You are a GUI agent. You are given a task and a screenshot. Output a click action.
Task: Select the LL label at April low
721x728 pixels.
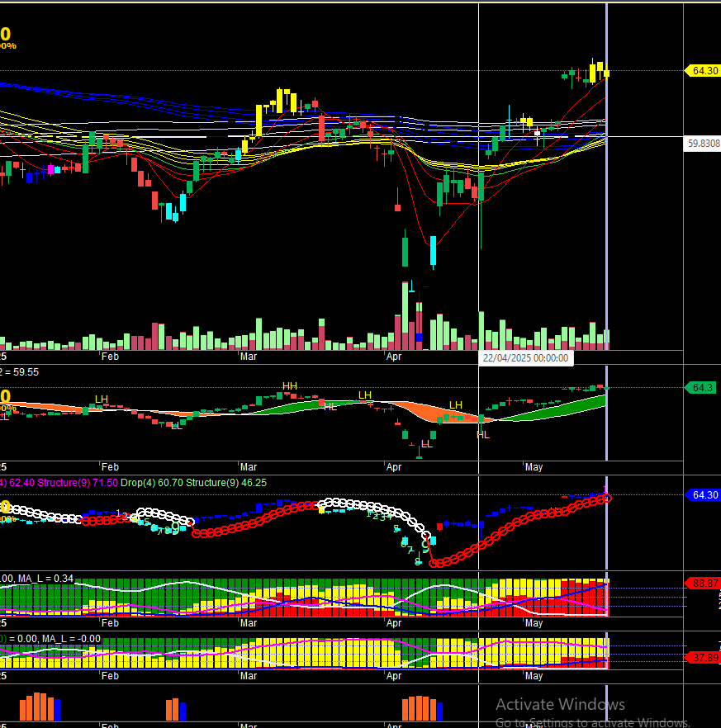pos(427,444)
